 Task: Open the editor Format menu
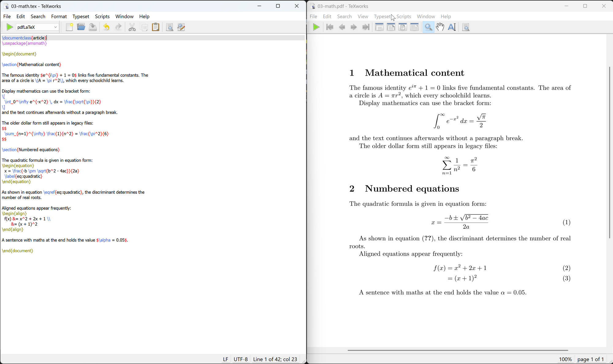(59, 17)
